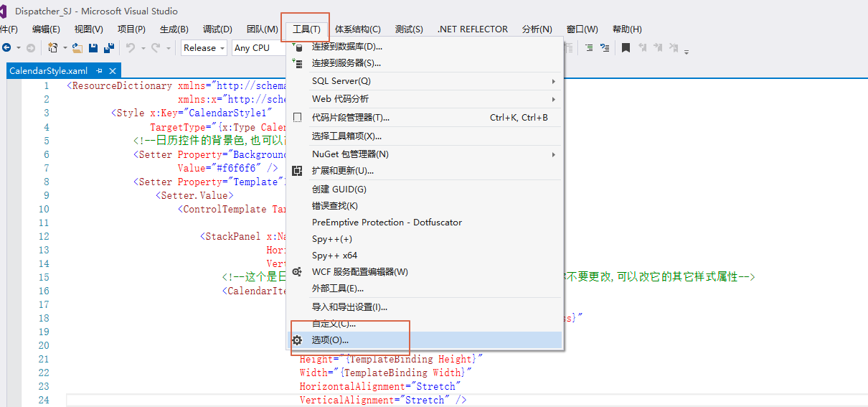Image resolution: width=868 pixels, height=407 pixels.
Task: Open the toolbar overflow options arrow
Action: tap(687, 51)
